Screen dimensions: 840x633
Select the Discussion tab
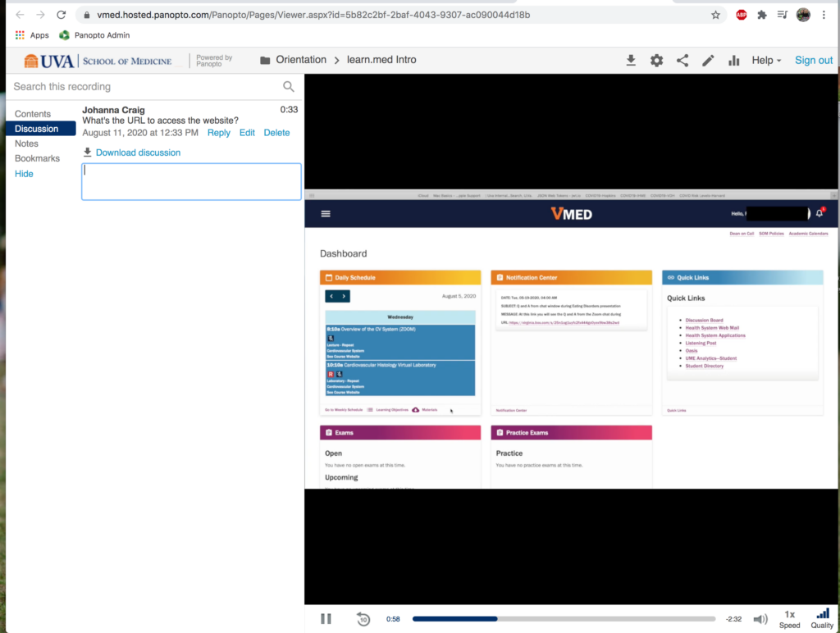(41, 129)
